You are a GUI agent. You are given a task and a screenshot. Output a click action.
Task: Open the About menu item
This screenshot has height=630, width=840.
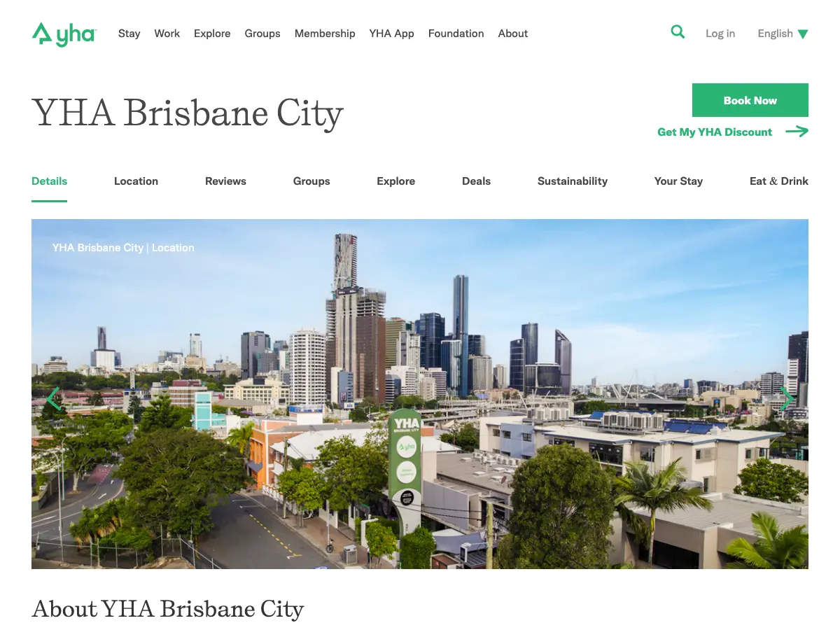click(513, 34)
